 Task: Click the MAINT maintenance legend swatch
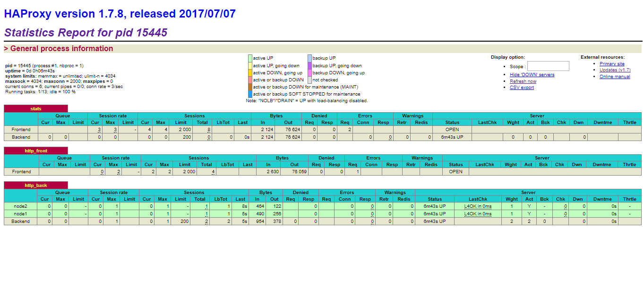[x=250, y=87]
